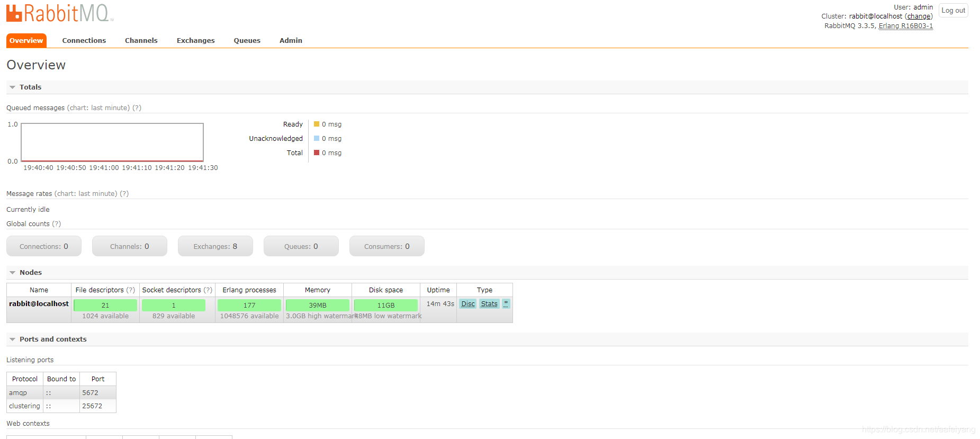Go to the Exchanges tab

196,40
